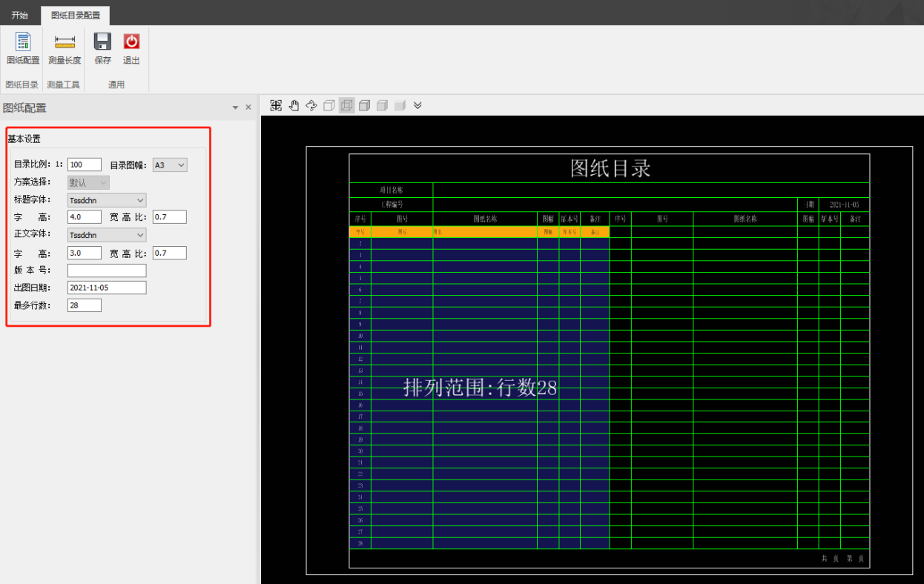Select the pan hand tool
This screenshot has height=584, width=924.
pyautogui.click(x=294, y=106)
